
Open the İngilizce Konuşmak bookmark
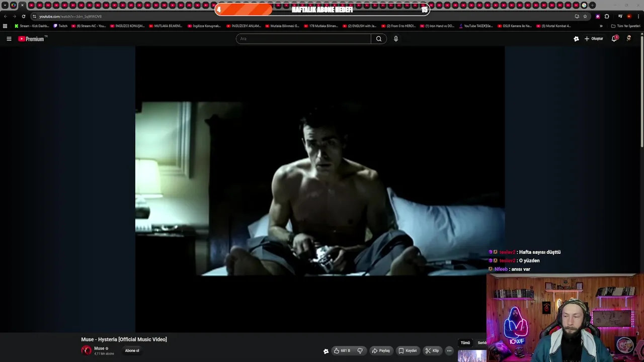204,26
